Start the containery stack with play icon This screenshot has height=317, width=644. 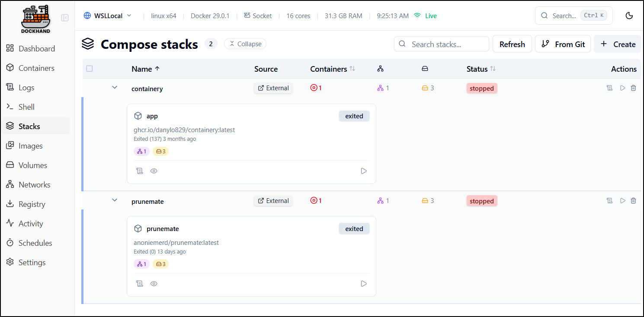coord(622,88)
